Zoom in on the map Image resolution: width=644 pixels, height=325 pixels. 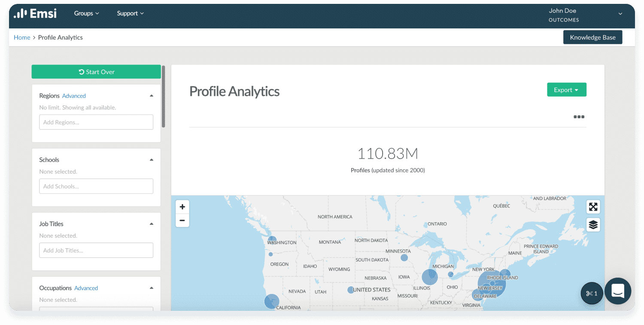pos(182,207)
